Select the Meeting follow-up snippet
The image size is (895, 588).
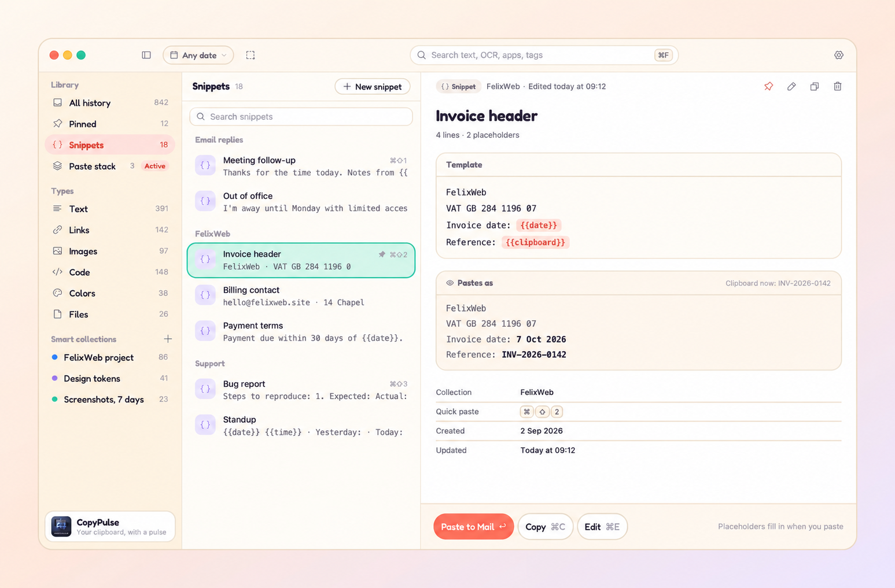(301, 167)
